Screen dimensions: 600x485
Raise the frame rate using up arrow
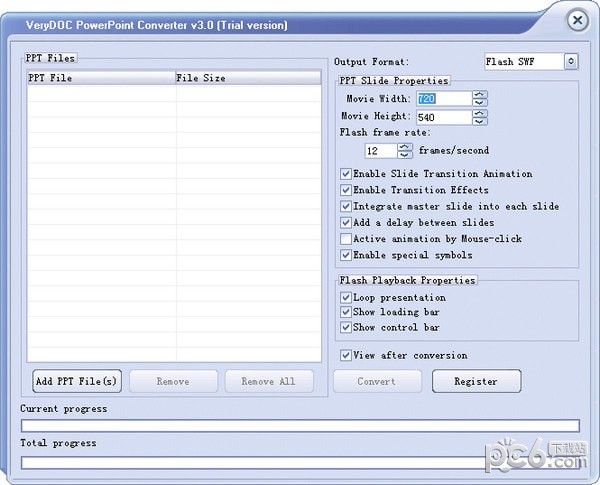(404, 146)
